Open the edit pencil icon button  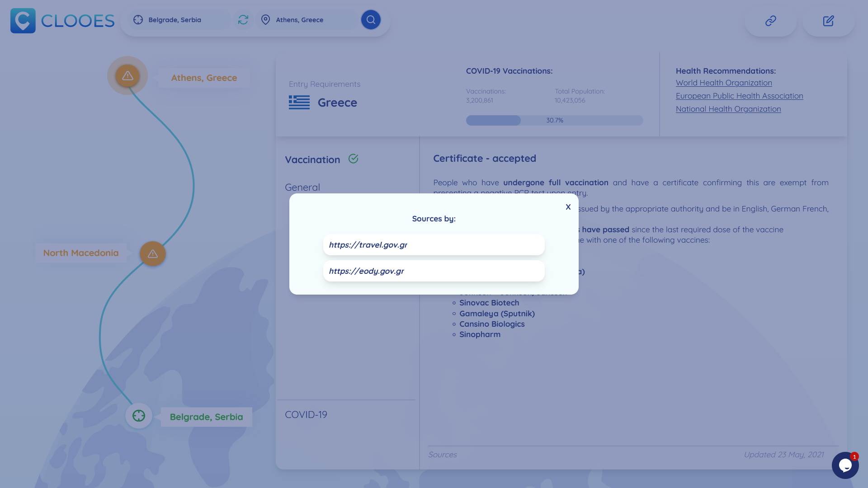click(x=828, y=21)
